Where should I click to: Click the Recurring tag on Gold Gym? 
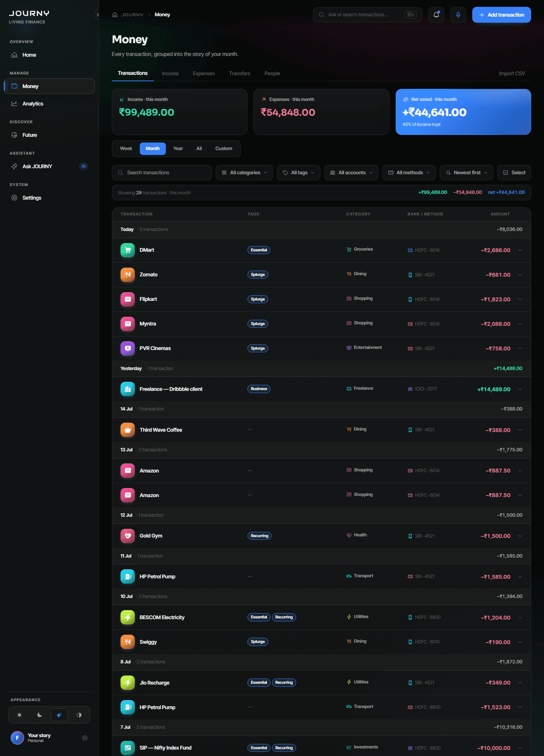260,536
